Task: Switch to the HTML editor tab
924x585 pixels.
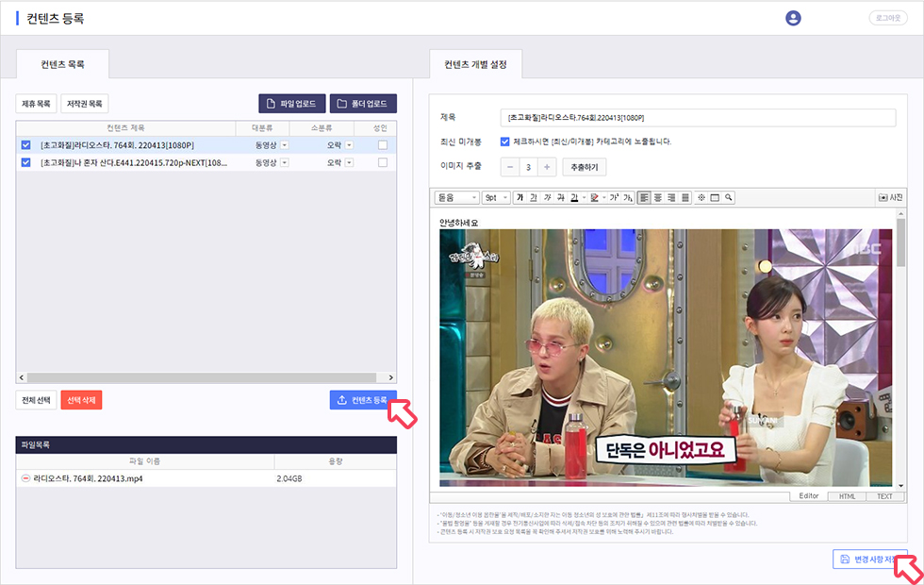Action: 846,496
